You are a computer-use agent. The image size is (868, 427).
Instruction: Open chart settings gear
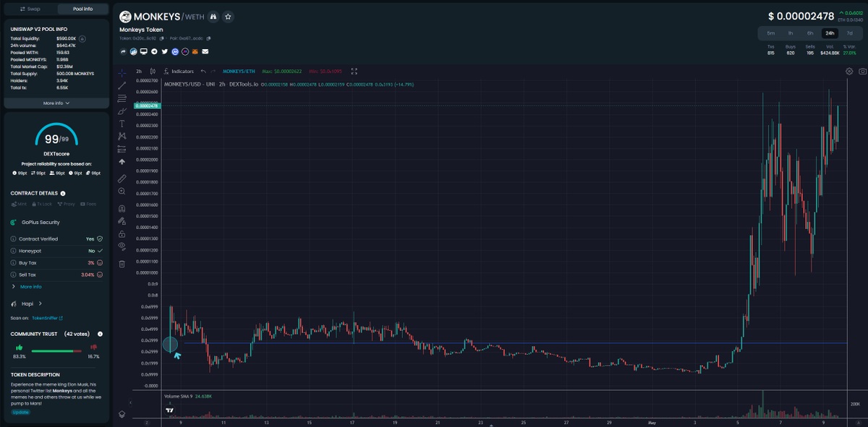(x=849, y=72)
